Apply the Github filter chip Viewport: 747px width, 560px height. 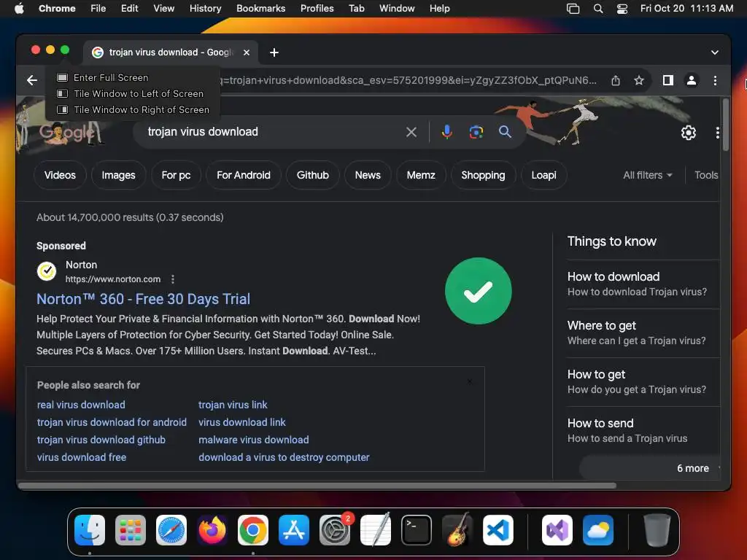pyautogui.click(x=312, y=175)
